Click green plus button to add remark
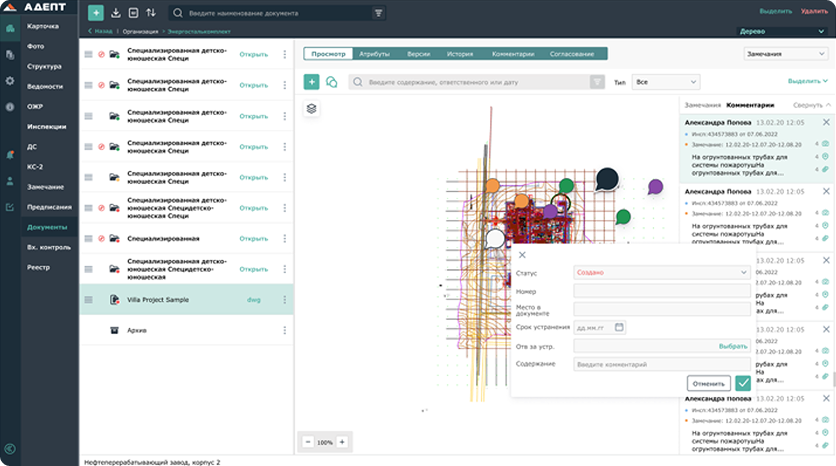This screenshot has width=836, height=466. (x=311, y=82)
